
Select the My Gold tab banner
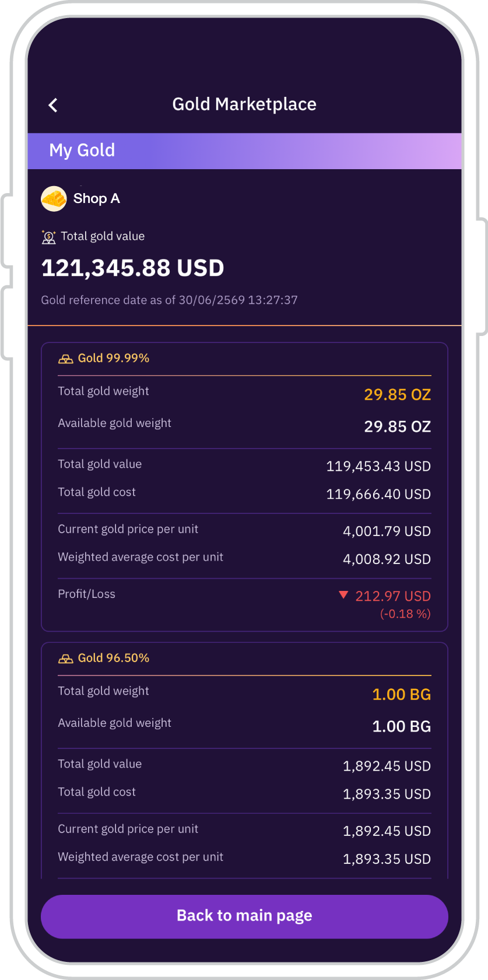tap(244, 151)
